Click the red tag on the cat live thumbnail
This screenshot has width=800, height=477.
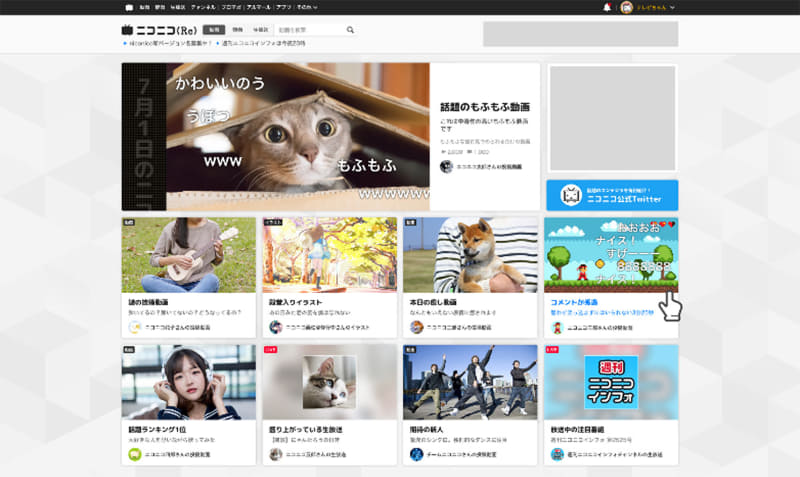270,350
